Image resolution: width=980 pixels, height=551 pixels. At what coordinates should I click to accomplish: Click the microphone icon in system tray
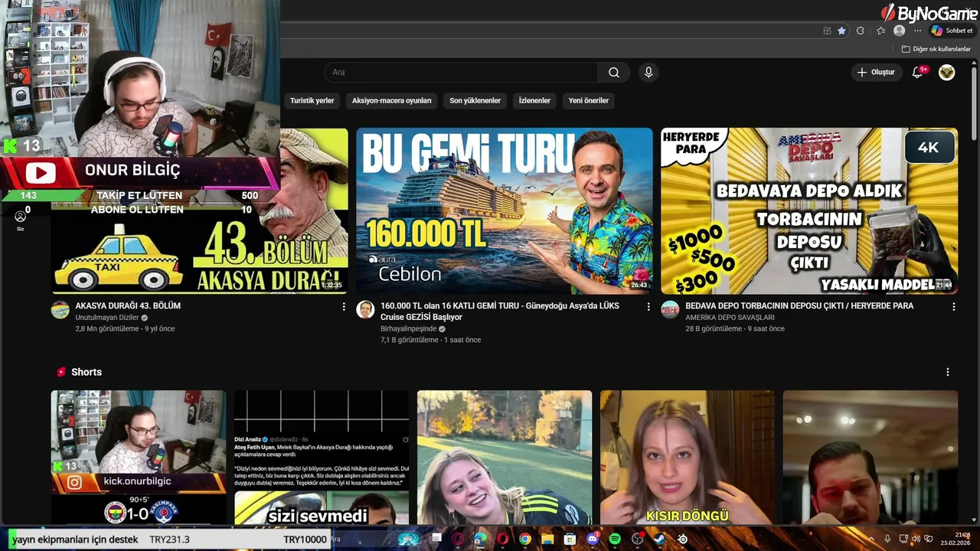(887, 540)
